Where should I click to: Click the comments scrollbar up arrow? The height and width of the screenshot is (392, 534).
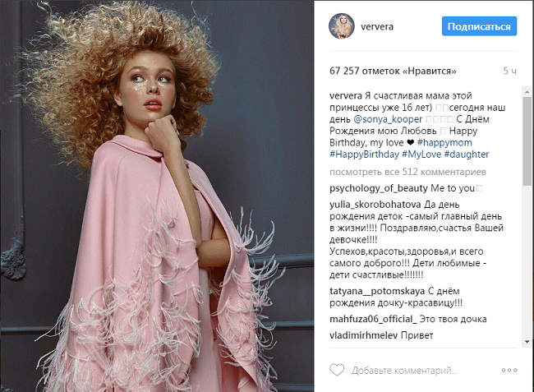click(527, 91)
